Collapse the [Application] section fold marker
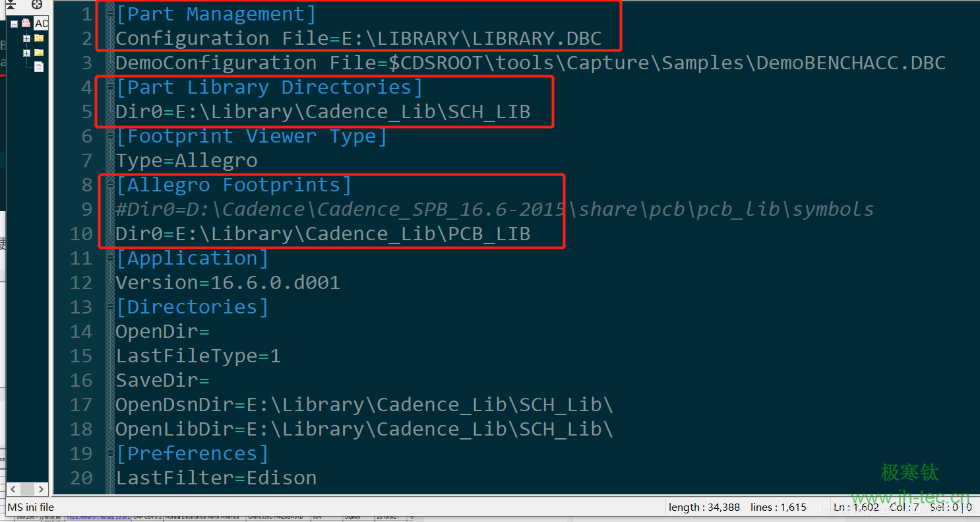 click(110, 258)
